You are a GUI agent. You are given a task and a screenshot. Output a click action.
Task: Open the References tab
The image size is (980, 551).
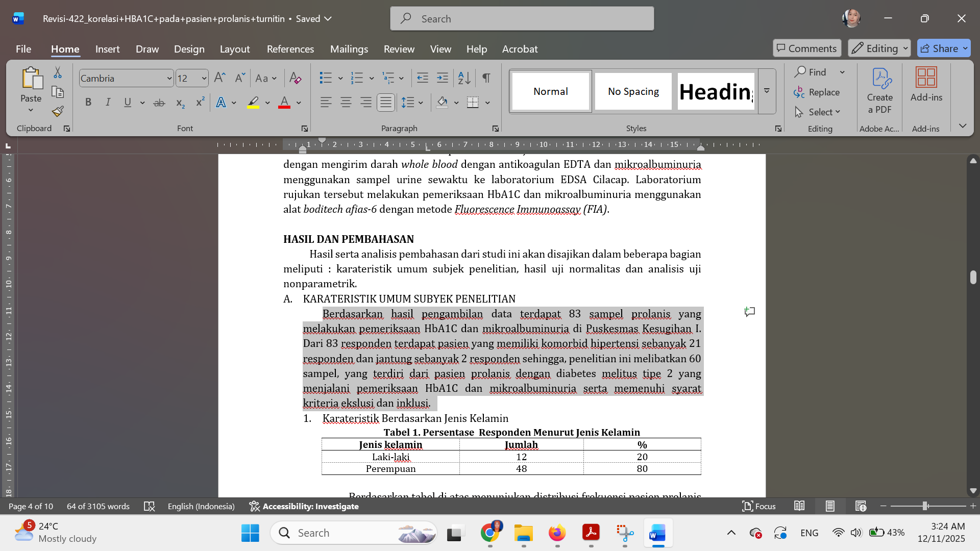tap(290, 49)
